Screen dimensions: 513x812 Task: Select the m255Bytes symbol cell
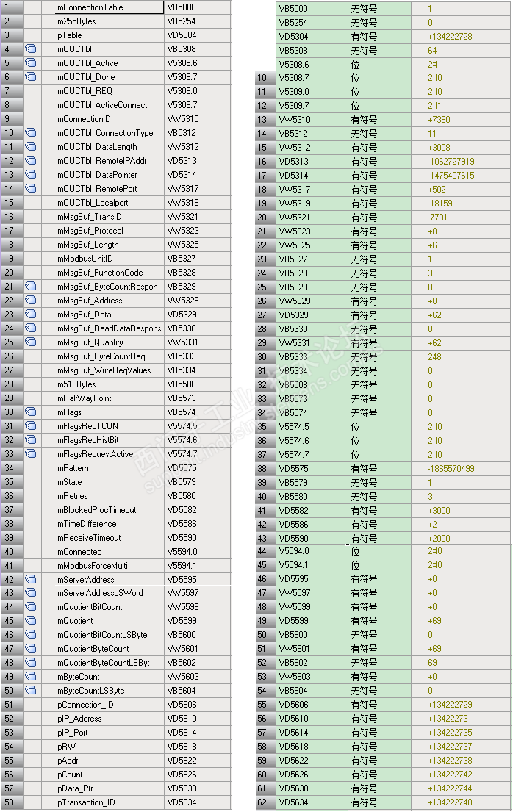pos(110,21)
